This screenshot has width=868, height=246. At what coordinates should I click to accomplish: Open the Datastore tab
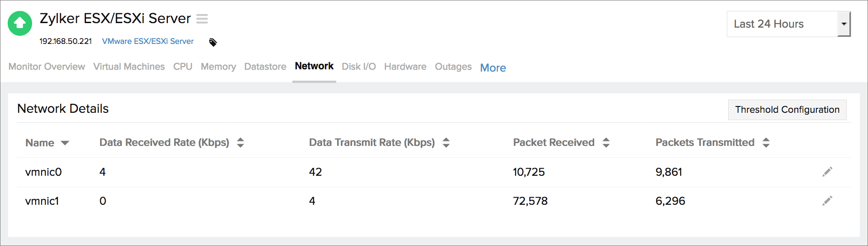[265, 67]
